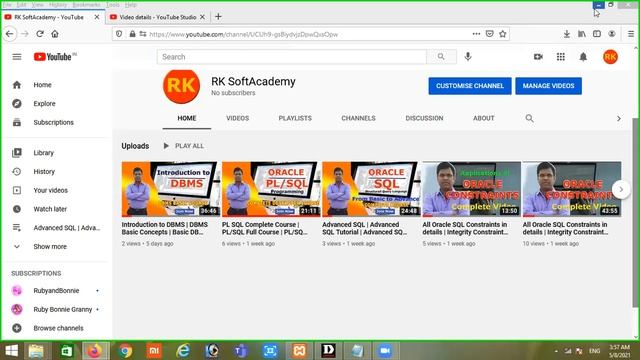The image size is (640, 360).
Task: Open the notifications bell
Action: [x=583, y=57]
